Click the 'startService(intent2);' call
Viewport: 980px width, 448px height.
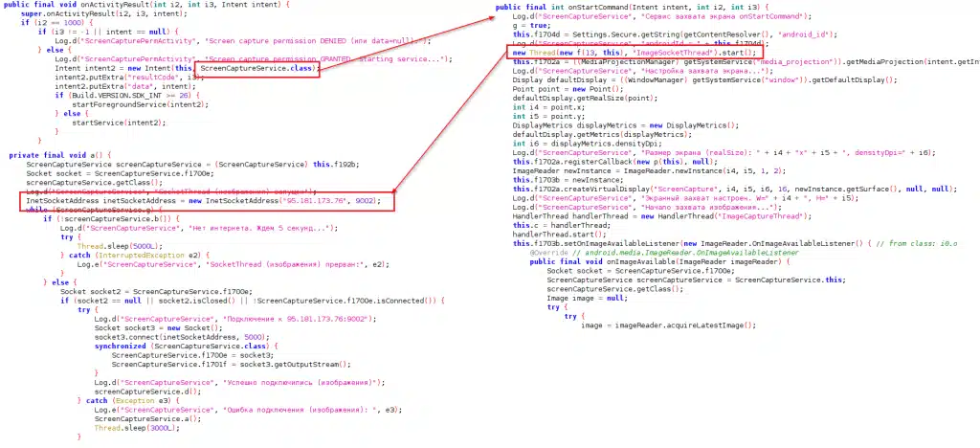coord(120,123)
